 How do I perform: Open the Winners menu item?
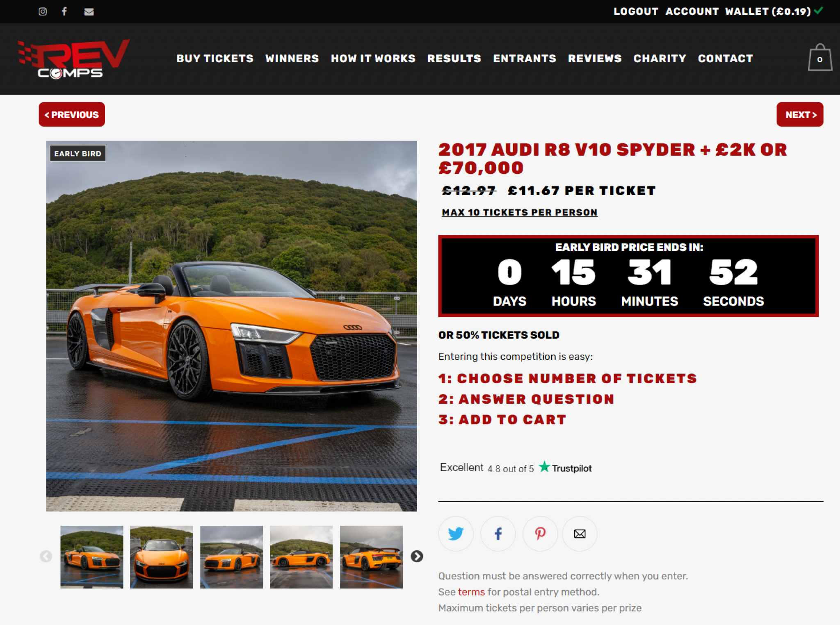click(x=292, y=59)
